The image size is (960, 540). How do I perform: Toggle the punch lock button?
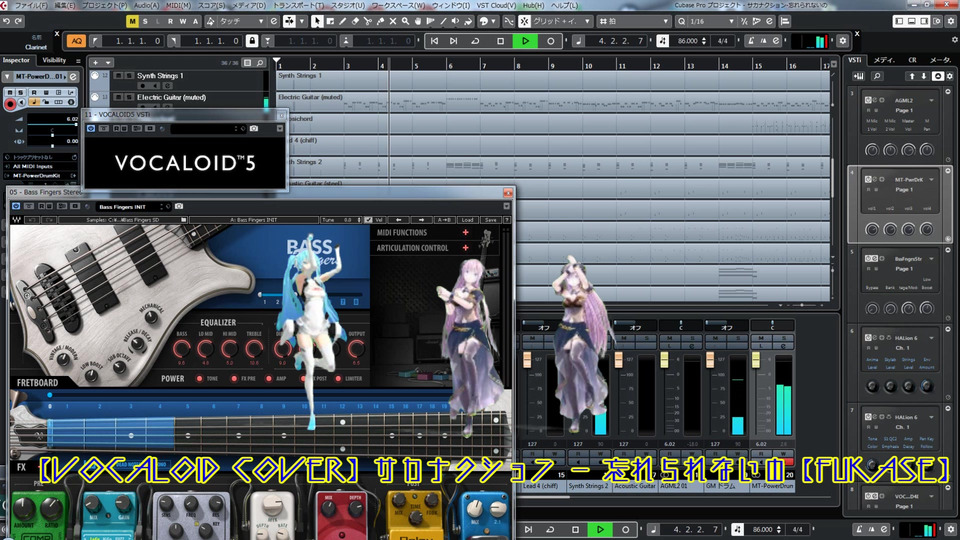(252, 41)
